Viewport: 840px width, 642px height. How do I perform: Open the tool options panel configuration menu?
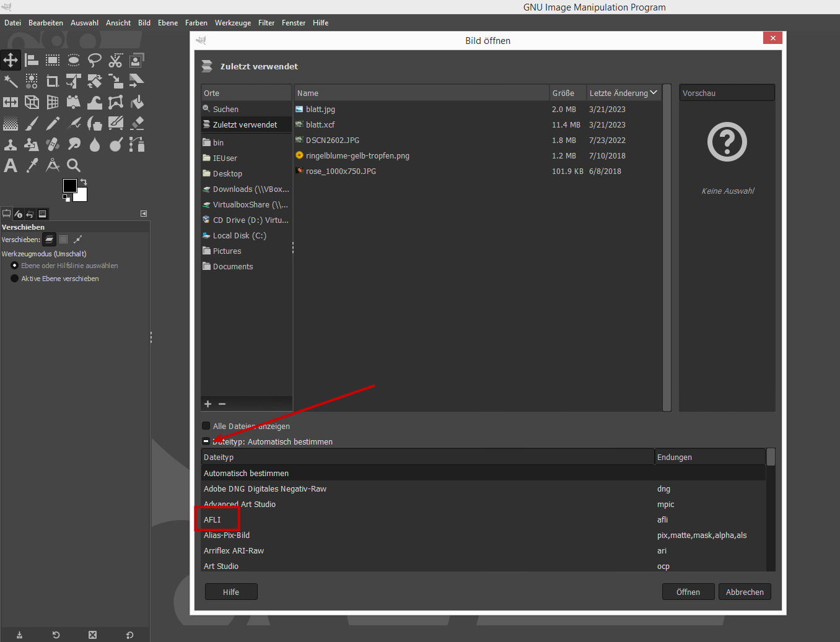click(144, 214)
